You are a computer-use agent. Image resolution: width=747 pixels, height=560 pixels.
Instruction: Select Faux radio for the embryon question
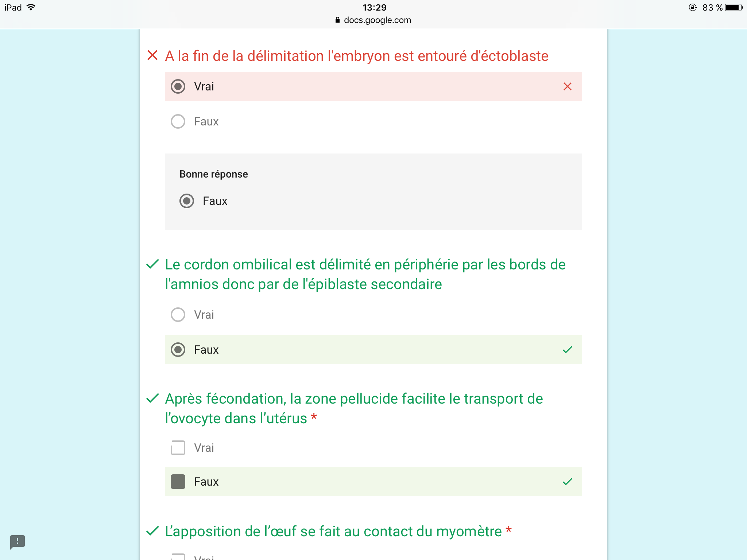point(178,121)
